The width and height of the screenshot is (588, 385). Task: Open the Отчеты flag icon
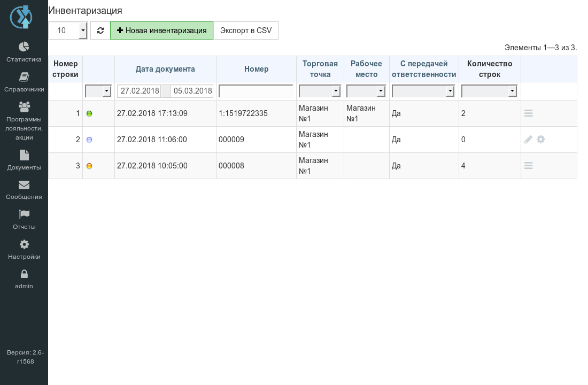[x=24, y=214]
